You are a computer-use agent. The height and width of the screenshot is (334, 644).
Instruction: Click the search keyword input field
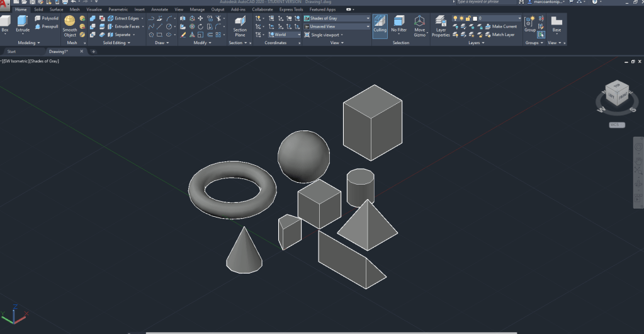pyautogui.click(x=485, y=3)
